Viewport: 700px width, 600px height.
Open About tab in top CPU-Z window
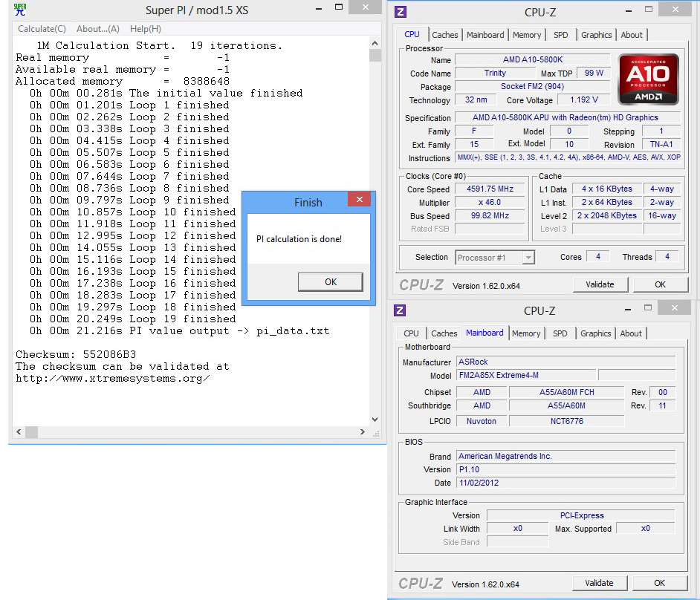(x=631, y=35)
